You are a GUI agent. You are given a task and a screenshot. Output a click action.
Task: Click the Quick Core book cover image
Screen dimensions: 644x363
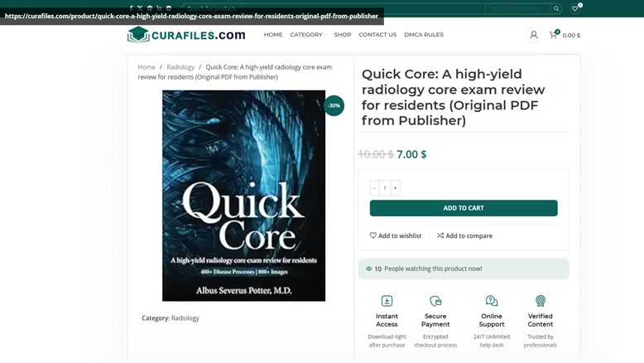tap(243, 196)
